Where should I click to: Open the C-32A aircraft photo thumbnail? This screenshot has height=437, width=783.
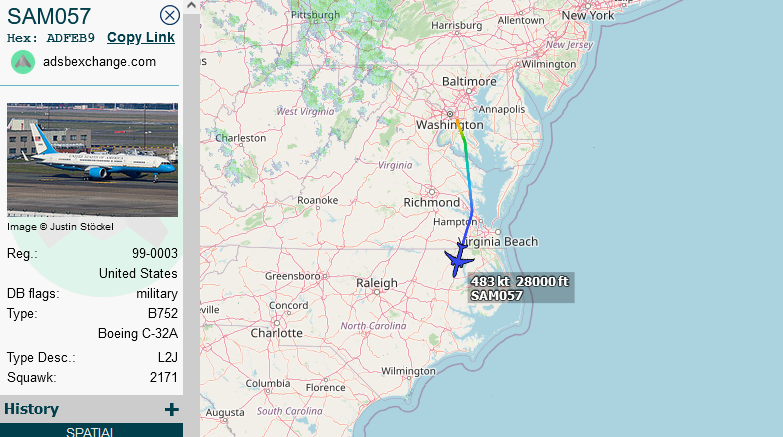(x=92, y=160)
